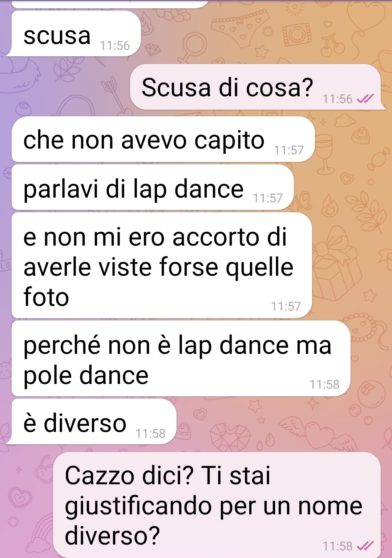This screenshot has width=392, height=558.
Task: Tap the 11:56 timestamp next to 'scusa'
Action: tap(115, 46)
